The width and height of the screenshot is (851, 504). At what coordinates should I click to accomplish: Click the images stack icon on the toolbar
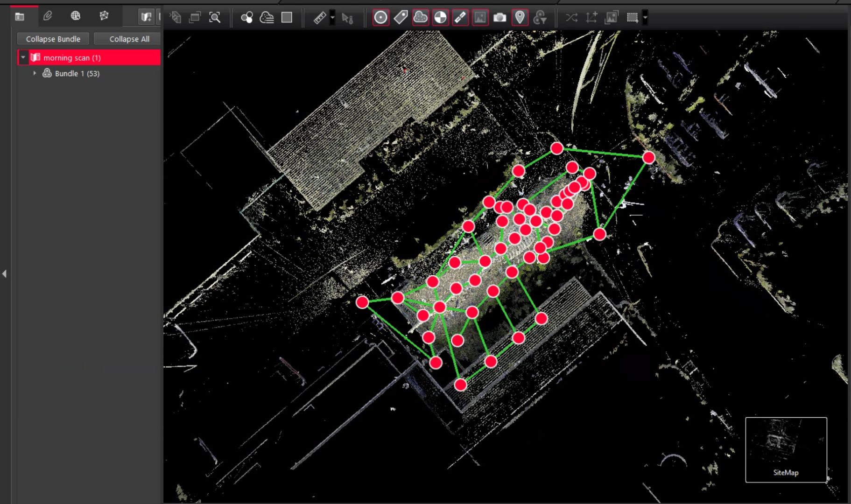tap(612, 18)
